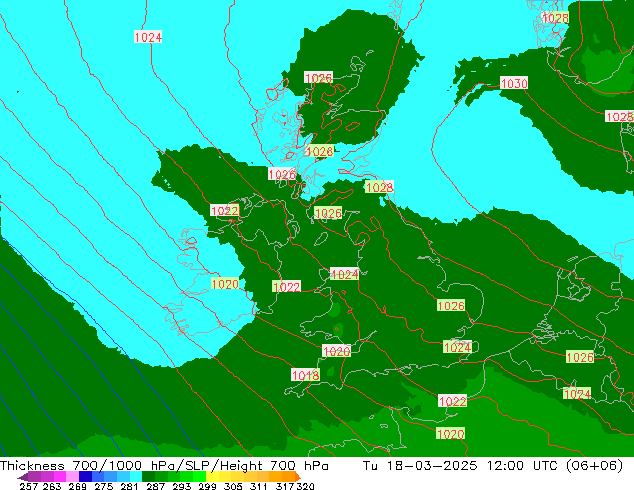Click the legend value 299
634x490 pixels.
207,486
